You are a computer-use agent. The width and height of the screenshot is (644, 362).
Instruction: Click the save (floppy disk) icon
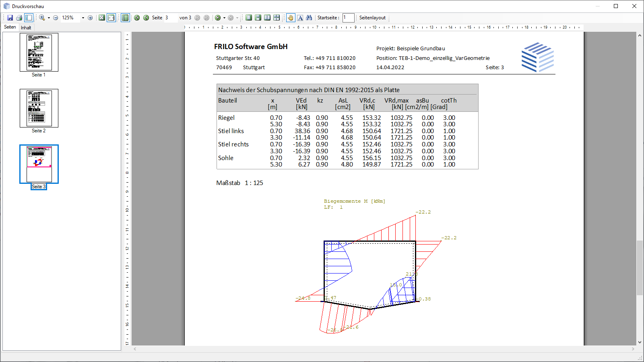coord(10,18)
